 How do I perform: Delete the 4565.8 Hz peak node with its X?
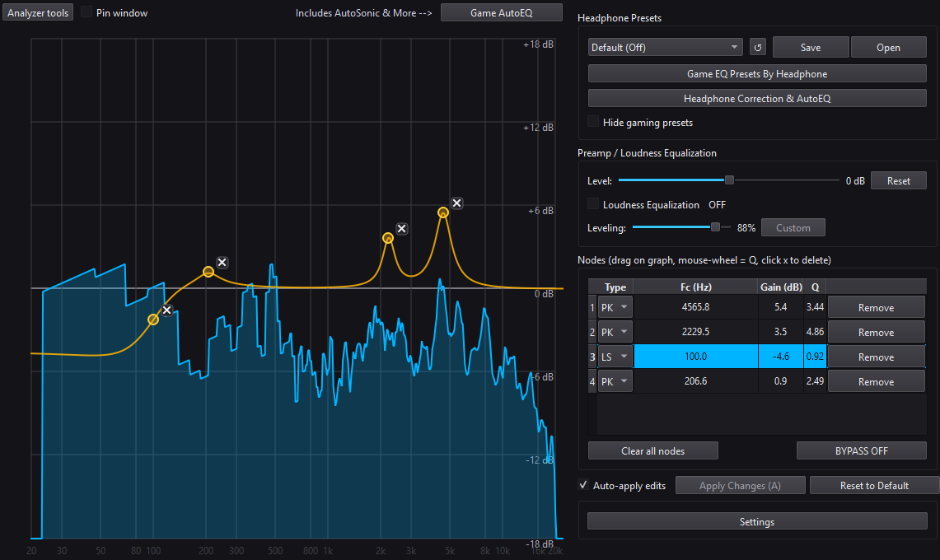(x=456, y=203)
